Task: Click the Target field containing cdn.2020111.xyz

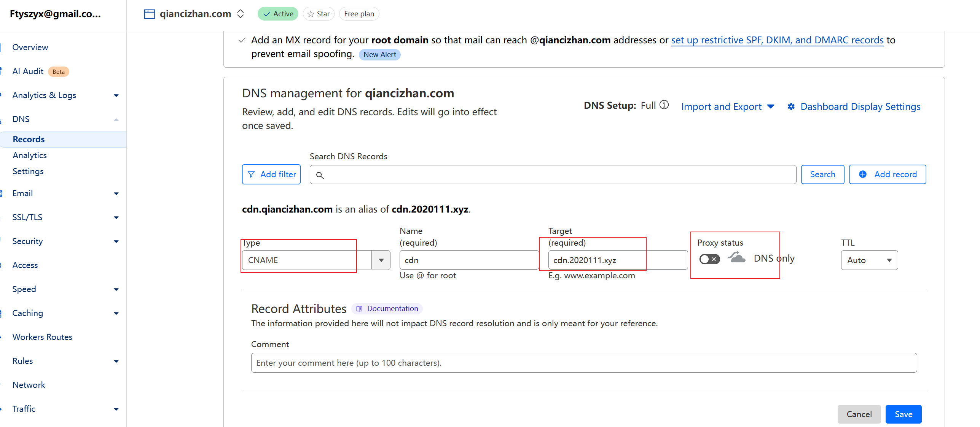Action: point(617,260)
